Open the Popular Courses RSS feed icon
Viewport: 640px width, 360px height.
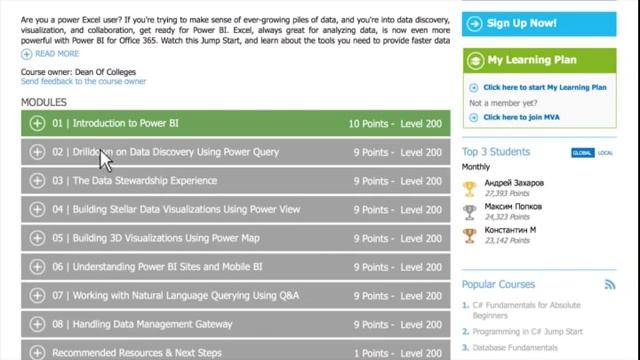tap(610, 284)
